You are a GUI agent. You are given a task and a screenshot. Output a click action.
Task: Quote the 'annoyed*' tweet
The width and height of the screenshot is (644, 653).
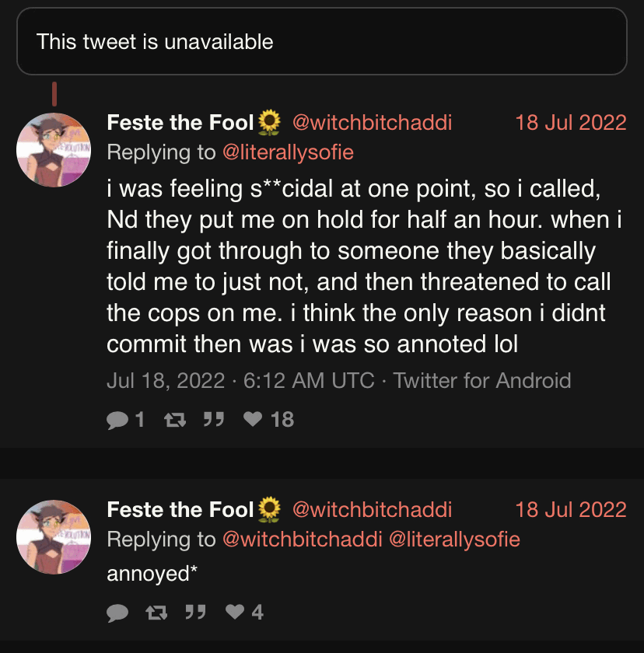[x=194, y=613]
